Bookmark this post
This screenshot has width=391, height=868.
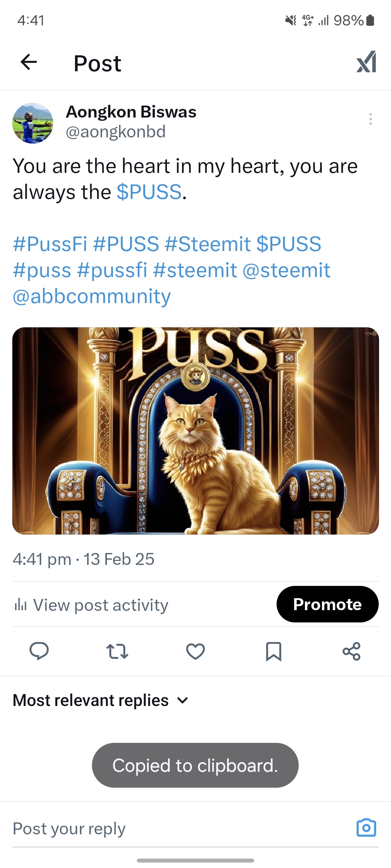click(273, 651)
